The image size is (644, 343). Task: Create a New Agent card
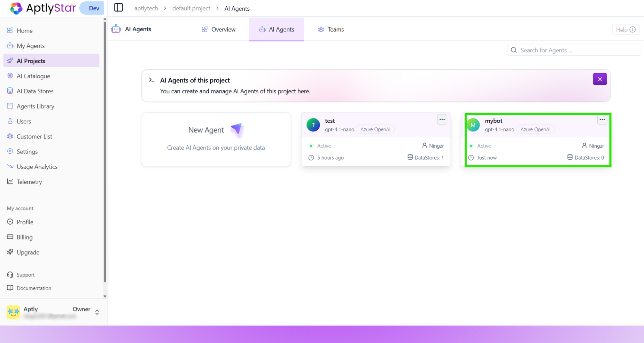[216, 139]
